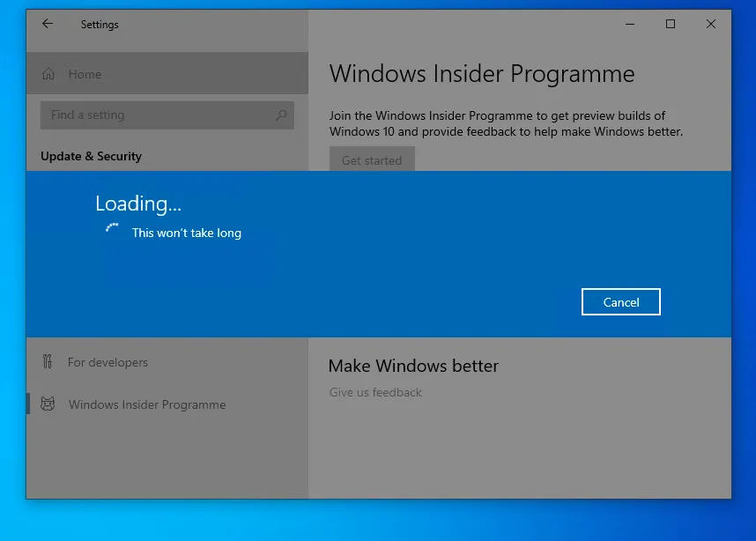The image size is (756, 541).
Task: Cancel the loading operation
Action: [620, 301]
